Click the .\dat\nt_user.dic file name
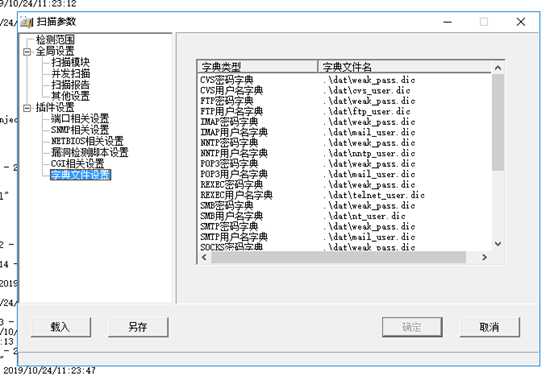 click(364, 216)
